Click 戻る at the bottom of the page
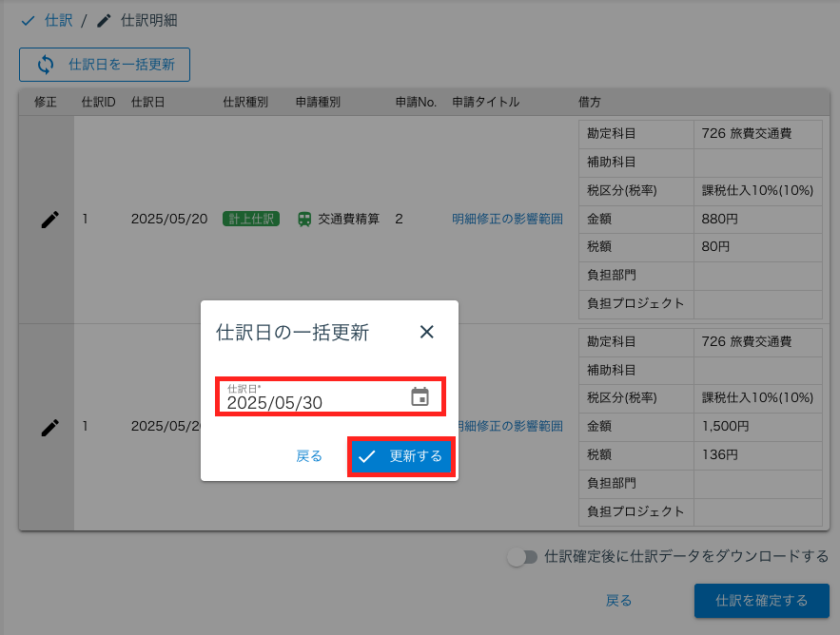840x635 pixels. click(x=618, y=601)
